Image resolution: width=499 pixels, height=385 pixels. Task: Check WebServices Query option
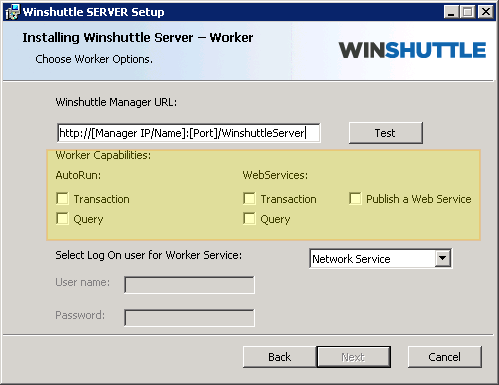tap(250, 219)
